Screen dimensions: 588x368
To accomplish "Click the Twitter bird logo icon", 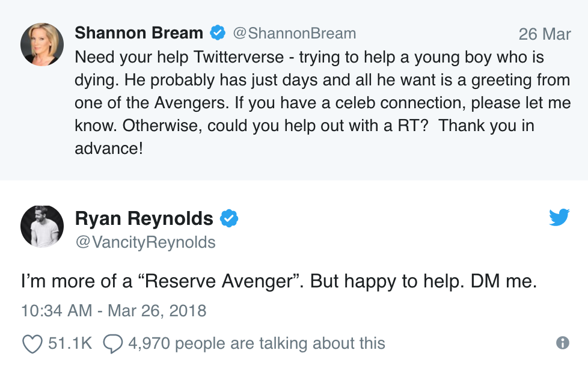I will pyautogui.click(x=559, y=218).
